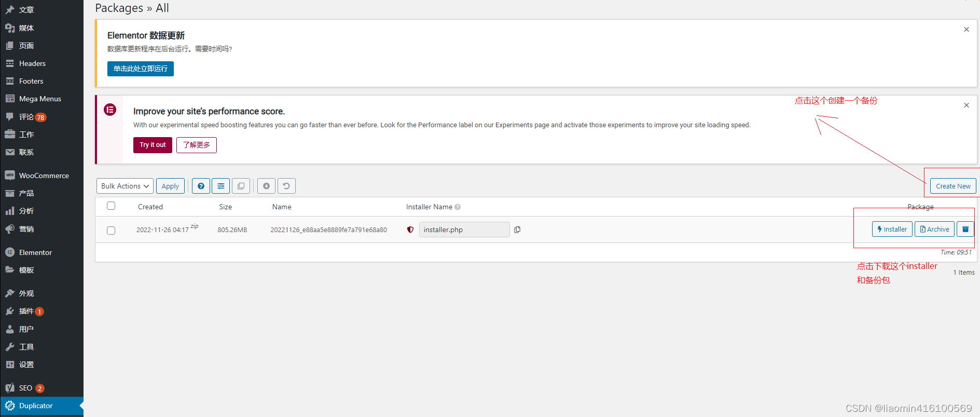Click the 外观 appearance brush icon

10,293
